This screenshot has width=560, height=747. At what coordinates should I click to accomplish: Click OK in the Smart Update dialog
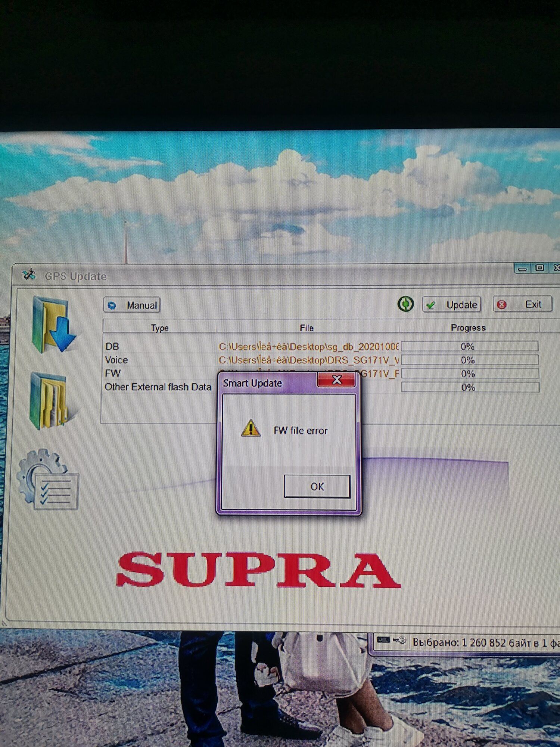(317, 486)
